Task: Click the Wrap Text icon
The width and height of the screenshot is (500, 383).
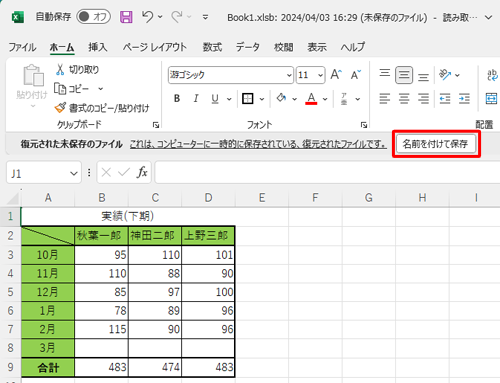Action: click(493, 75)
